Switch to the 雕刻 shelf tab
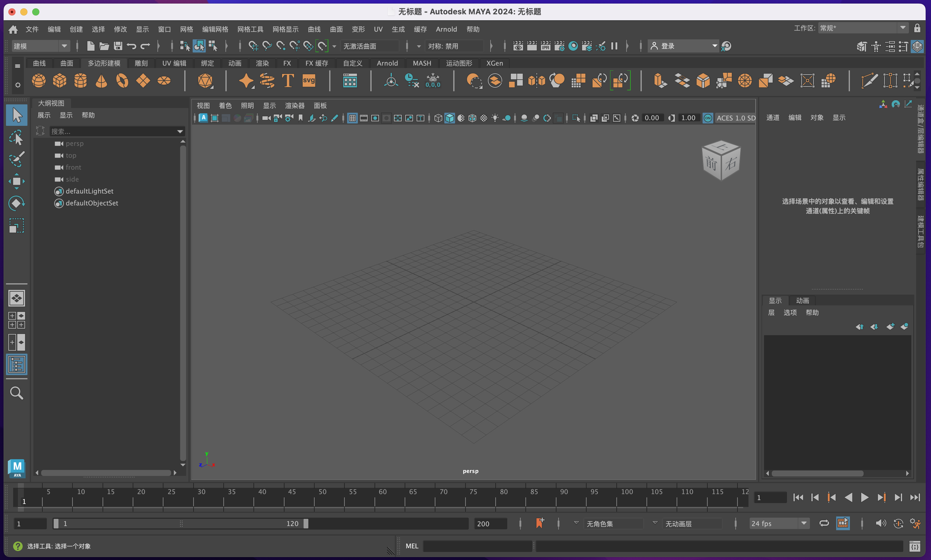Viewport: 931px width, 560px height. point(141,63)
